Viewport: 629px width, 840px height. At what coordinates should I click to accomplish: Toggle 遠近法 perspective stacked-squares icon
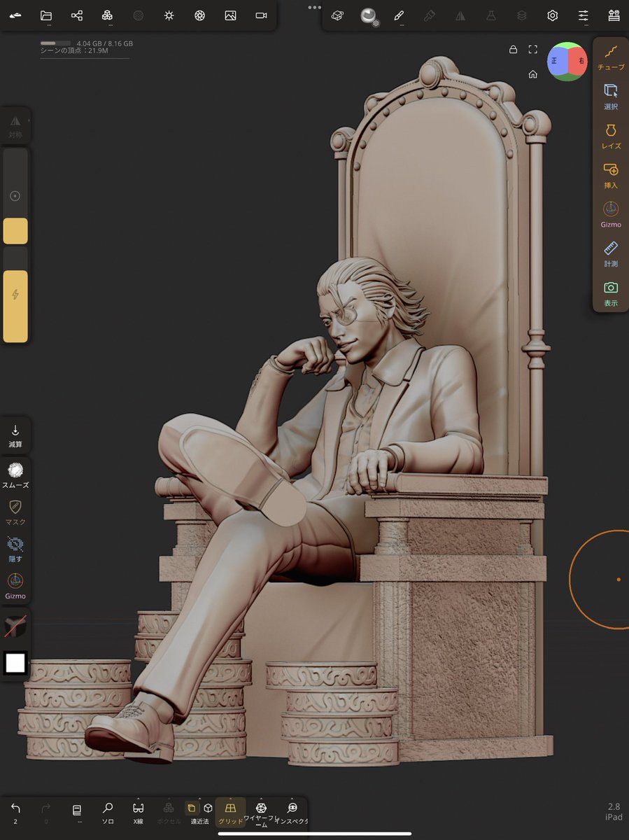(x=192, y=808)
